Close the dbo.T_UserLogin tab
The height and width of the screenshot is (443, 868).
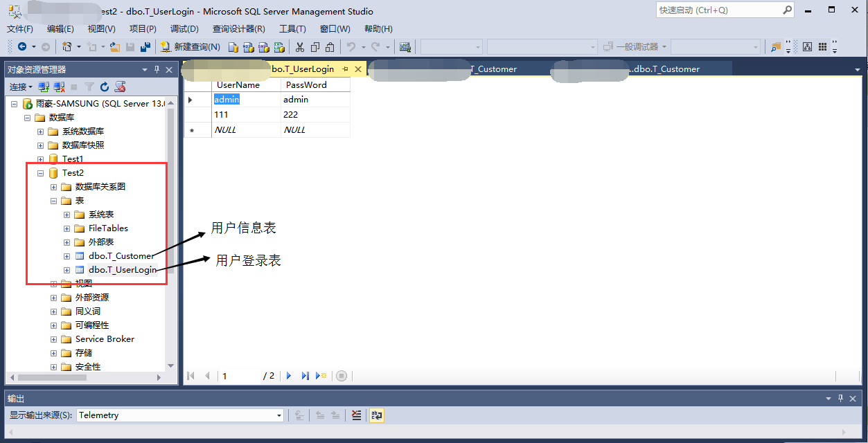358,69
